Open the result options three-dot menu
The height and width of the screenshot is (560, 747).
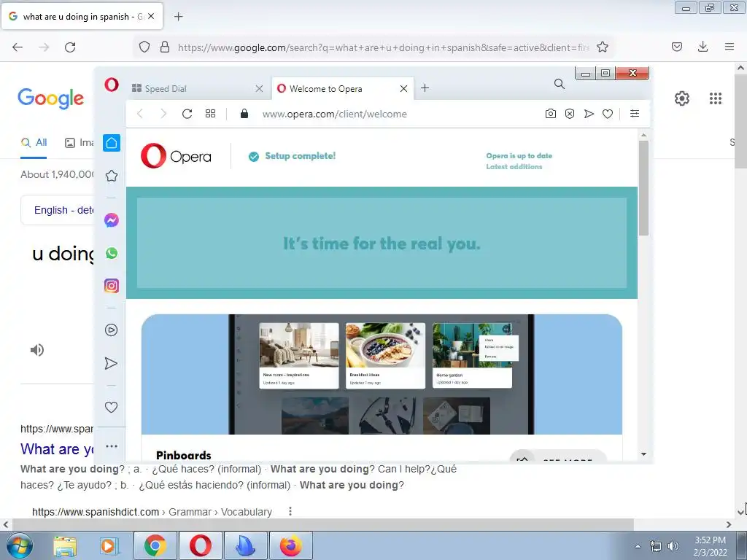click(x=290, y=511)
